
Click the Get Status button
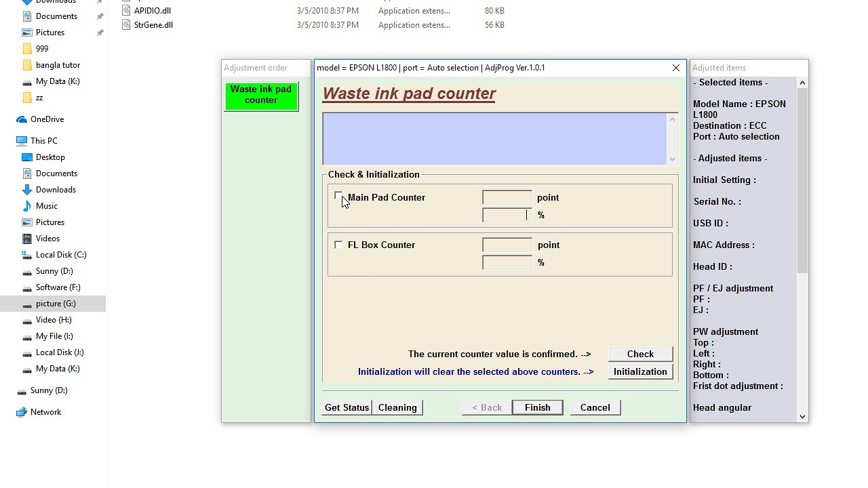[347, 407]
